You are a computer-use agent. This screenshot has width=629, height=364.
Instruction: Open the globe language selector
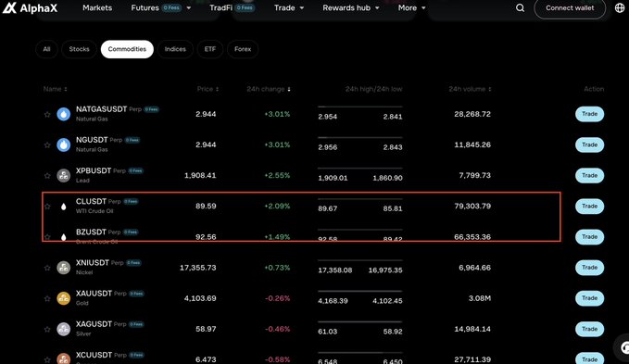(x=620, y=8)
